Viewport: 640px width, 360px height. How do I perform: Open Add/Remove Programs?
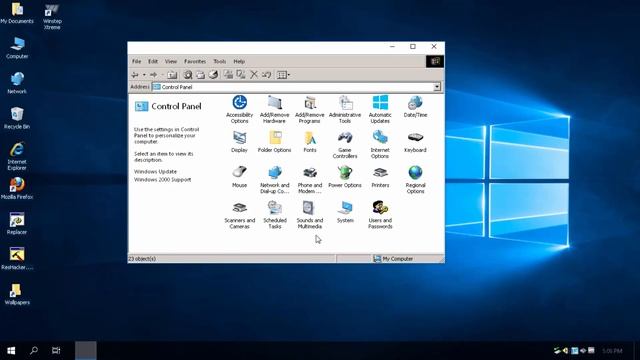[309, 109]
